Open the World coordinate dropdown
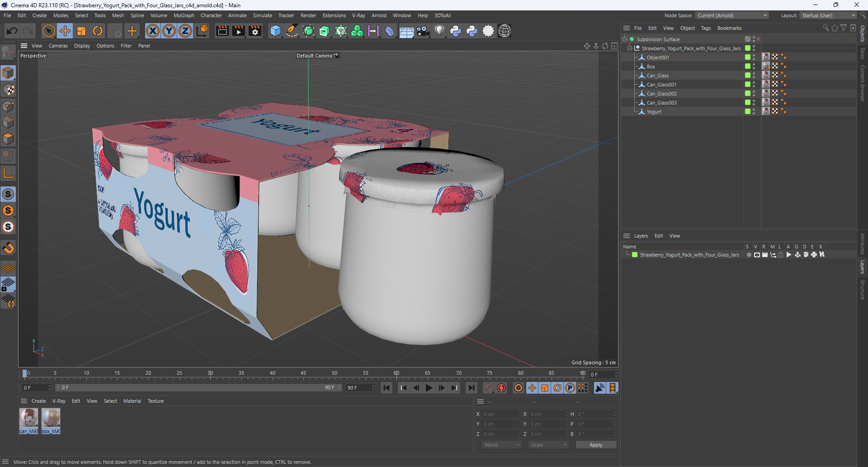This screenshot has width=868, height=467. pyautogui.click(x=501, y=445)
